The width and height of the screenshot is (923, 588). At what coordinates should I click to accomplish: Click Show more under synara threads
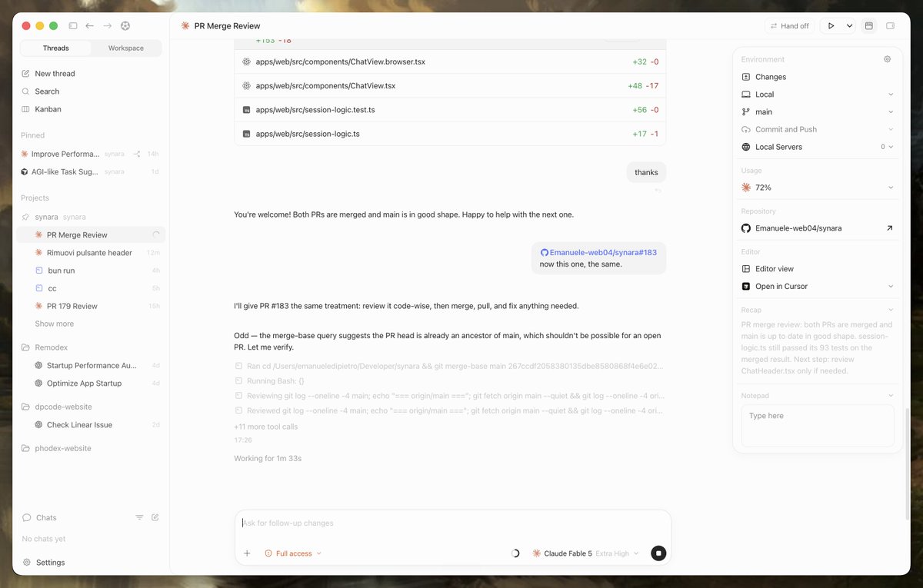click(54, 324)
